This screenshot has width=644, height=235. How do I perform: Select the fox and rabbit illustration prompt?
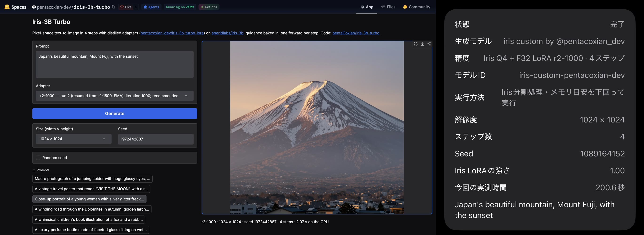(88, 219)
